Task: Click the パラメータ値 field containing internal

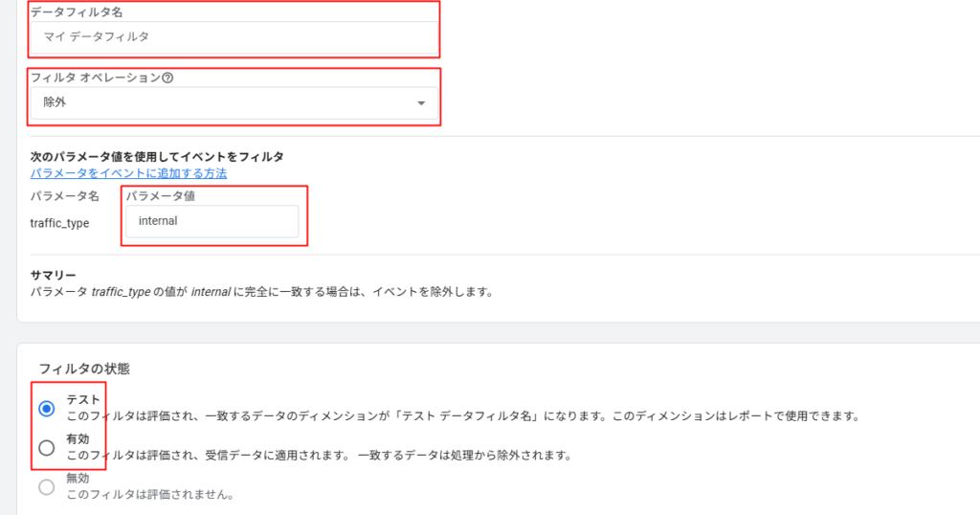Action: pos(212,221)
